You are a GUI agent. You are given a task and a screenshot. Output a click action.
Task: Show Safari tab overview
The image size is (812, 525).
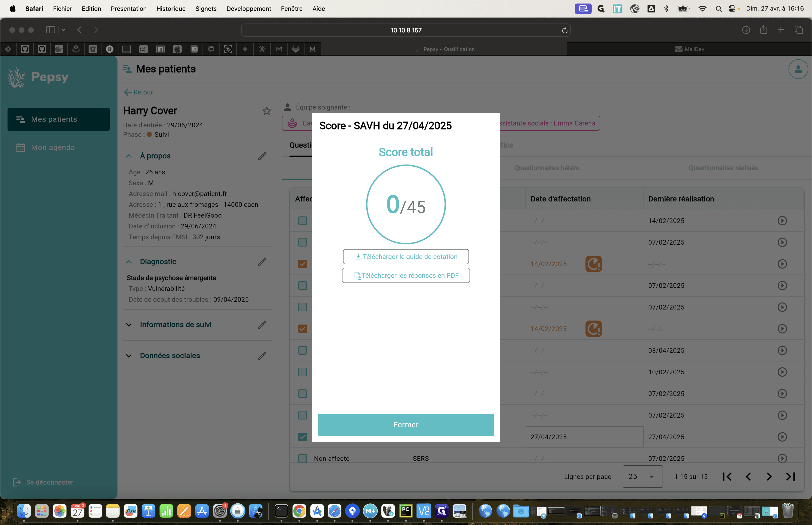click(798, 30)
